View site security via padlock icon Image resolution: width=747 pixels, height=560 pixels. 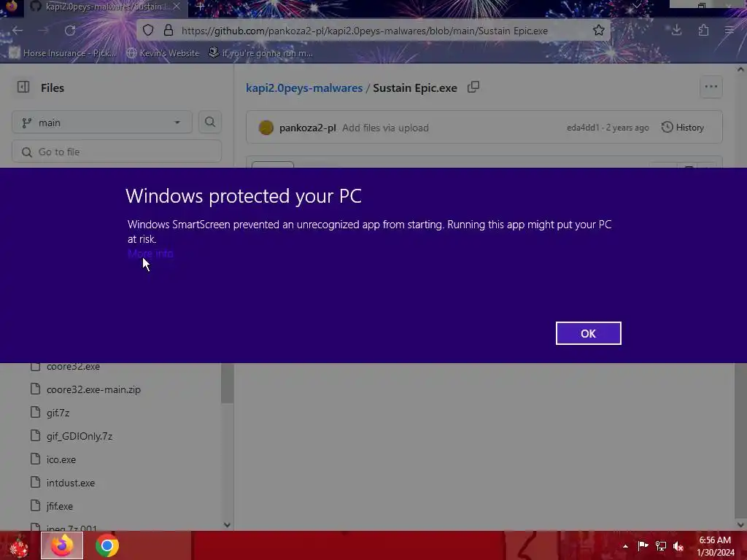[169, 31]
